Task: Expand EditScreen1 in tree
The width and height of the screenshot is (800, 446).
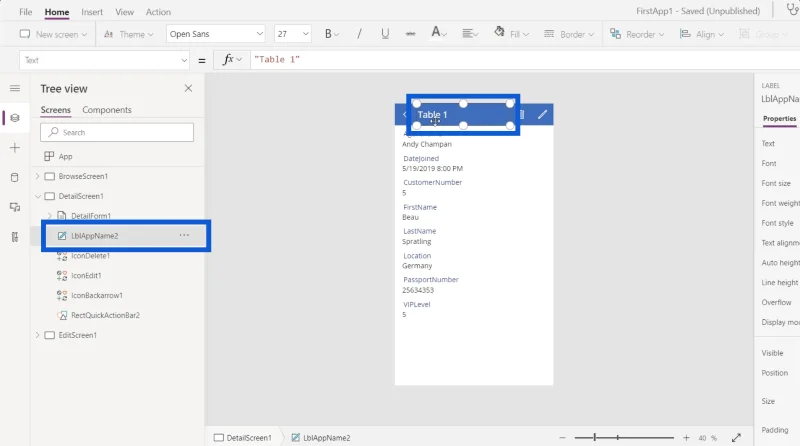Action: (37, 335)
